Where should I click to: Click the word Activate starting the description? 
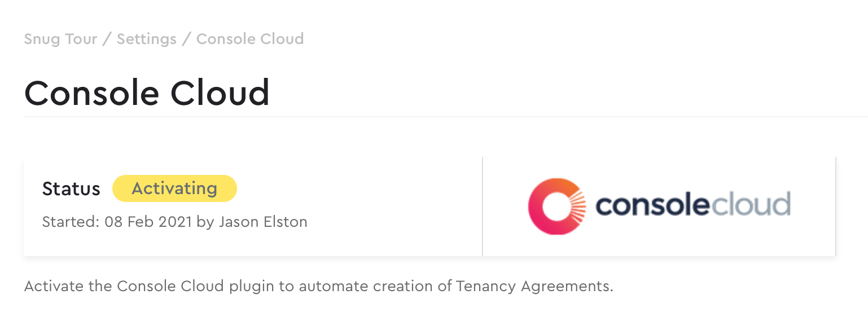click(x=54, y=286)
